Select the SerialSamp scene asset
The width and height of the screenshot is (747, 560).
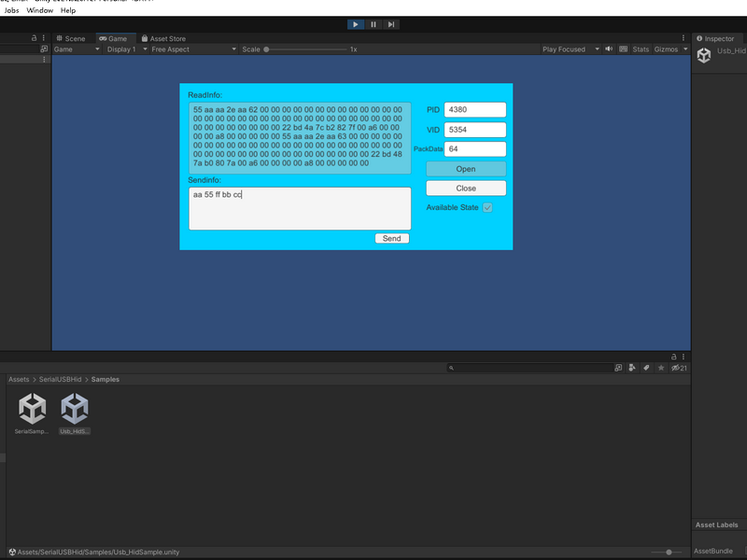pyautogui.click(x=32, y=413)
